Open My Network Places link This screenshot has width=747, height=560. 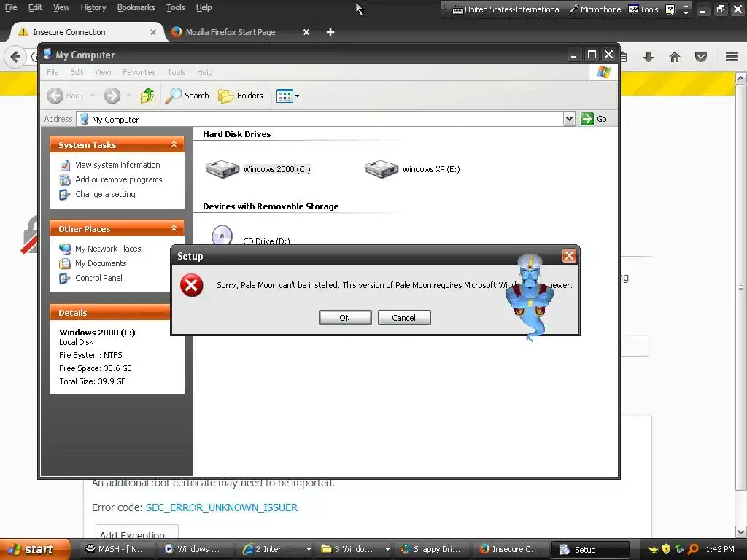coord(108,249)
